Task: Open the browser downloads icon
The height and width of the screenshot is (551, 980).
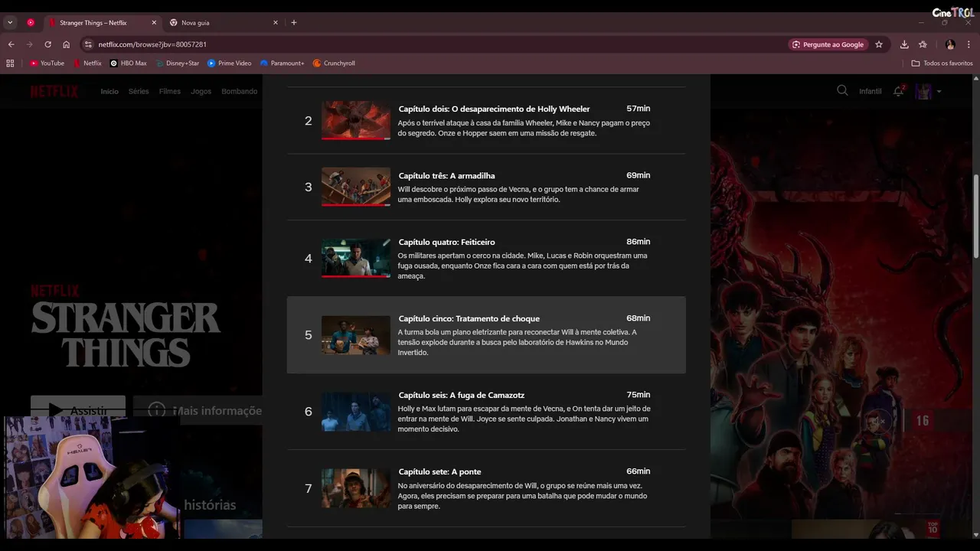Action: pyautogui.click(x=904, y=44)
